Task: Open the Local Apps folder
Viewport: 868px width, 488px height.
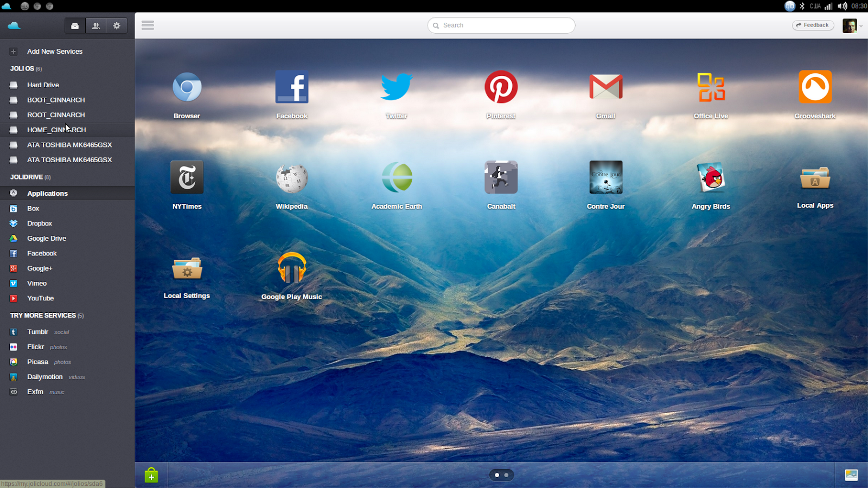Action: click(815, 177)
